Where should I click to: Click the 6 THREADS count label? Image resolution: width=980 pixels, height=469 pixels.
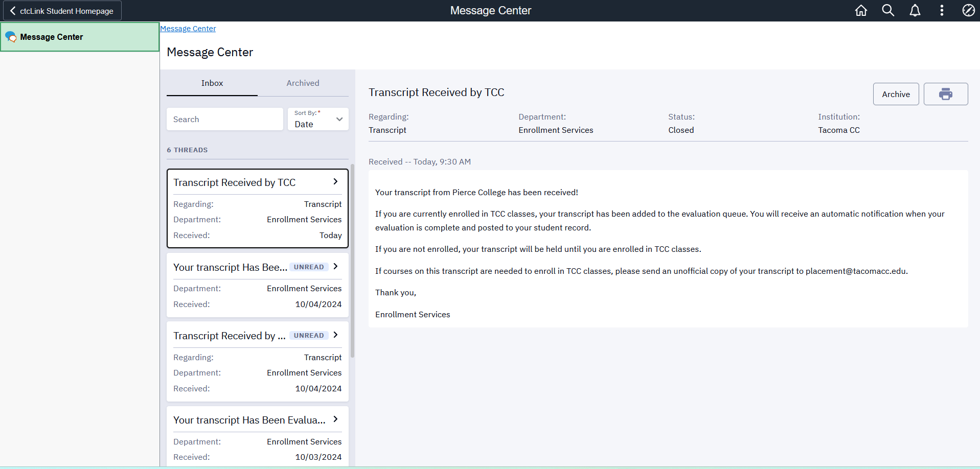187,150
